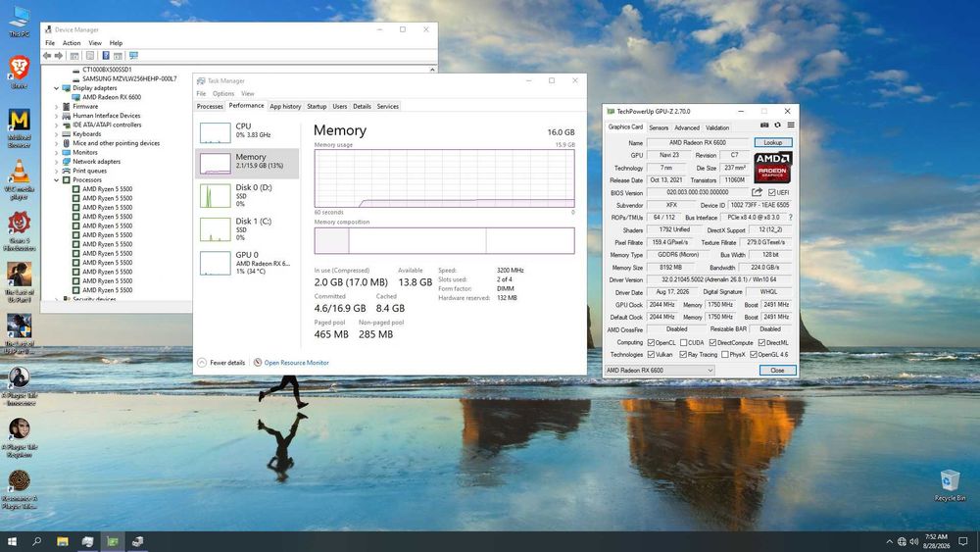Screen dimensions: 980x552
Task: Open Gears 5 desktop shortcut
Action: (x=19, y=231)
